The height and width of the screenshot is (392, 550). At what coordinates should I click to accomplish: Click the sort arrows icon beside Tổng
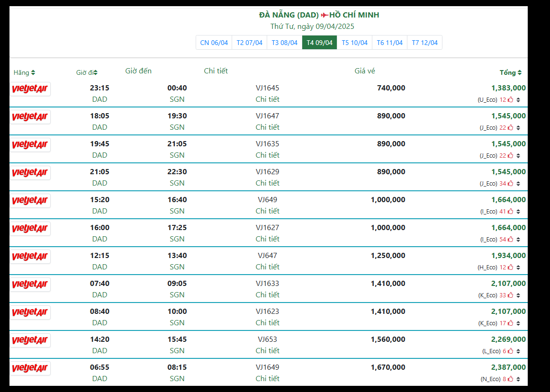coord(520,73)
